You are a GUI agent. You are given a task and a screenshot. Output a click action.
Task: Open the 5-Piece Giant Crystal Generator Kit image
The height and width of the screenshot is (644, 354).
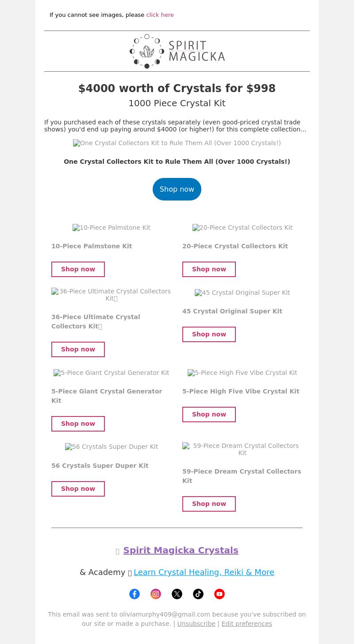(x=112, y=373)
